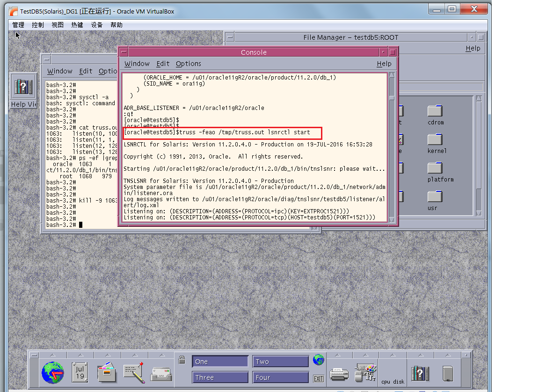Click the Console scrollbar up arrow
Screen dimensions: 539x392
[392, 75]
